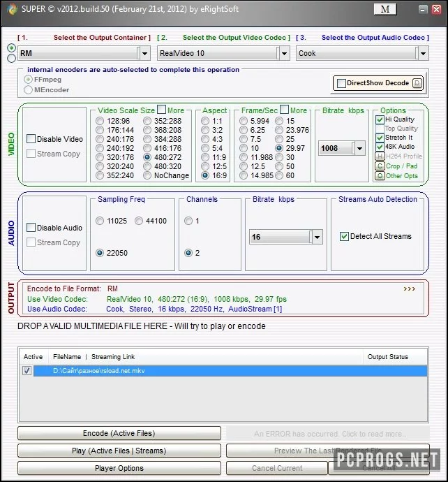The height and width of the screenshot is (482, 448).
Task: Toggle Detect All Streams checkbox
Action: (x=344, y=236)
